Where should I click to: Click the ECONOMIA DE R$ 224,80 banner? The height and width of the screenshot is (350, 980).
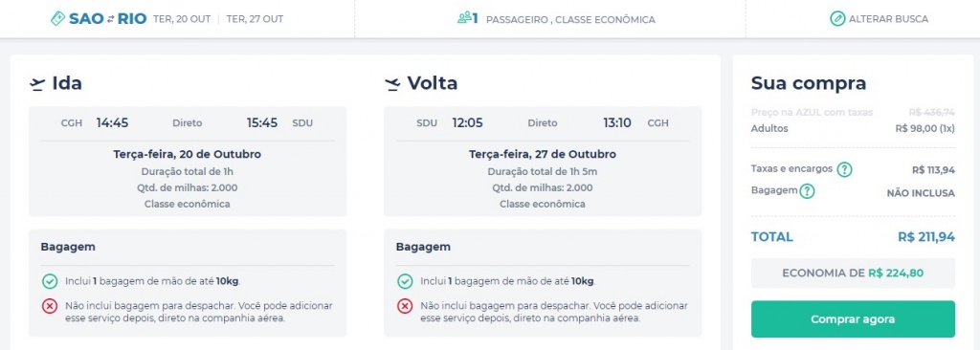(853, 273)
